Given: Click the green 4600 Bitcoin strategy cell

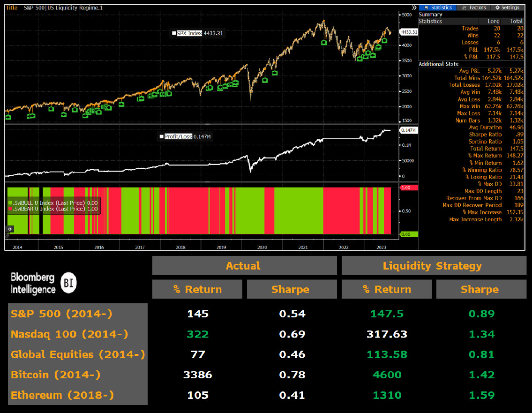Looking at the screenshot, I should [x=387, y=375].
